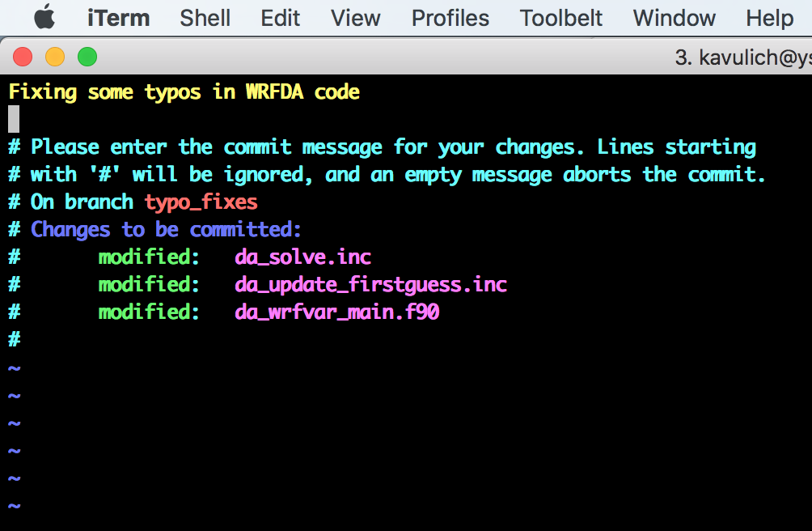Viewport: 812px width, 531px height.
Task: Open the Window menu
Action: pos(675,18)
